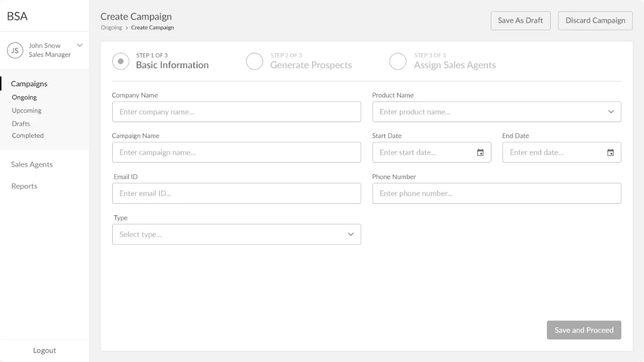Follow the Ongoing breadcrumb link
Screen dimensions: 644x362
click(111, 28)
